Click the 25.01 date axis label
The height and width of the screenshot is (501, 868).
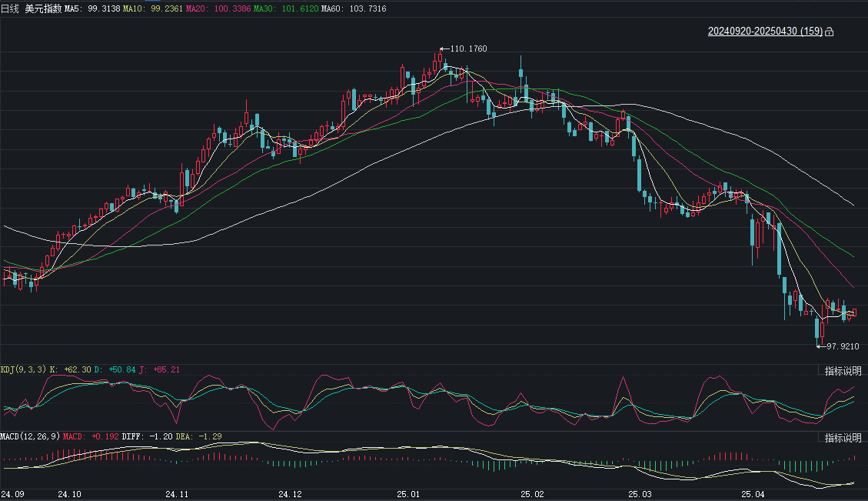pos(408,494)
